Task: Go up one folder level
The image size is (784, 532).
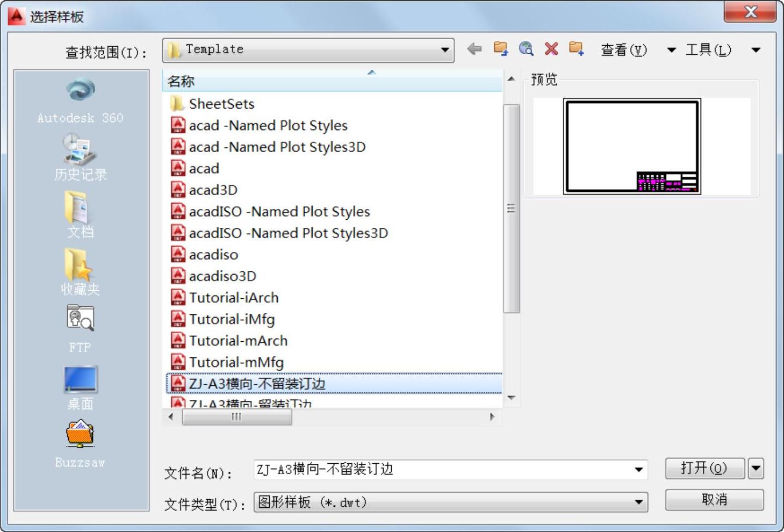Action: tap(501, 49)
